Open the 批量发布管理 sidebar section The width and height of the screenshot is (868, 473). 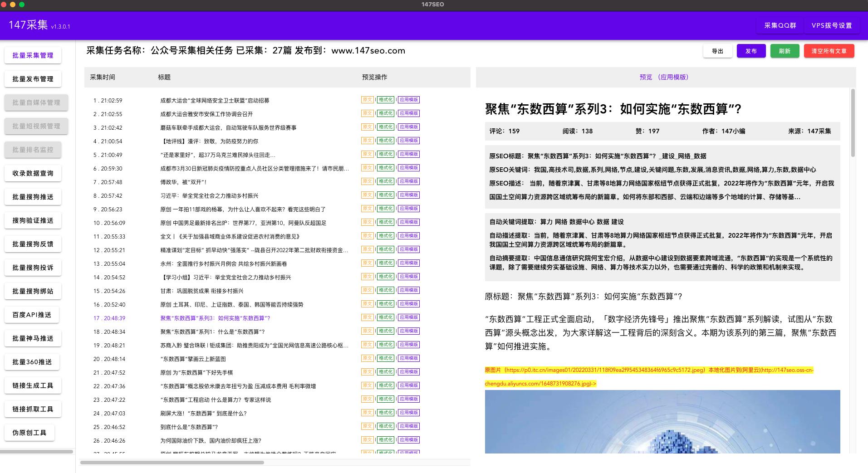tap(33, 79)
